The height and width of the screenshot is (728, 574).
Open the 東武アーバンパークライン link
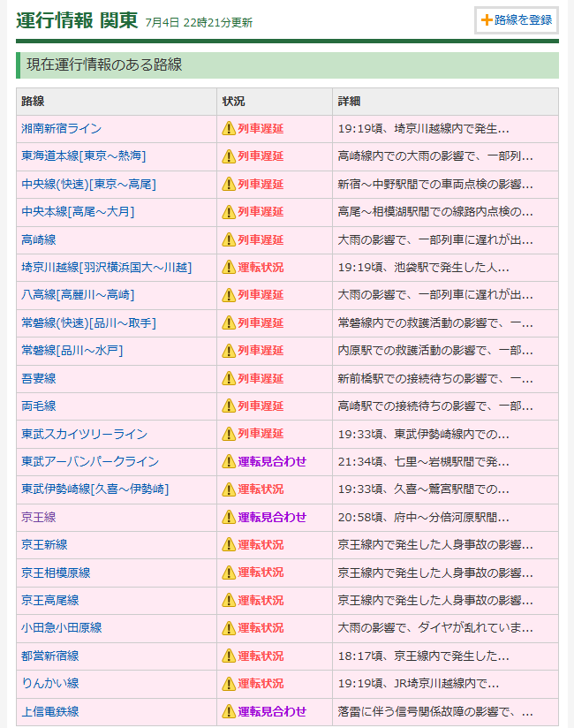tap(90, 461)
